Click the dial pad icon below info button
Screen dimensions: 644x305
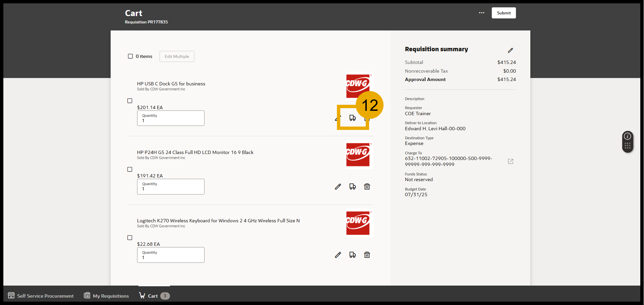tap(627, 145)
